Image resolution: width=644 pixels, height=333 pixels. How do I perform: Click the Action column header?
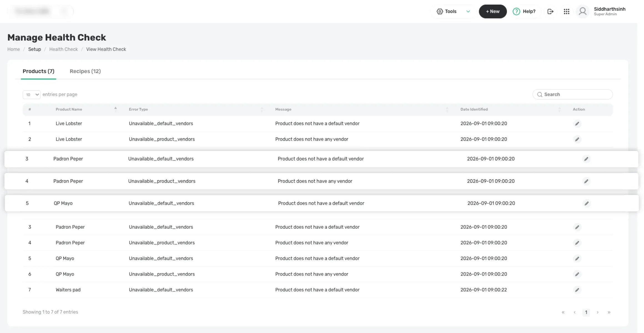click(579, 109)
